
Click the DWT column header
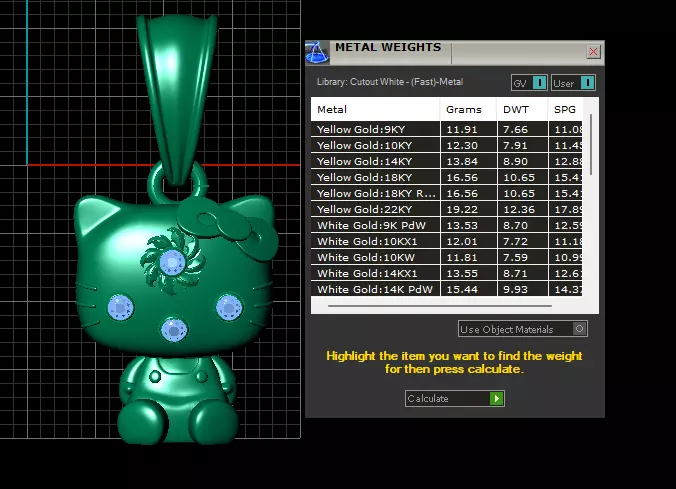pos(522,110)
